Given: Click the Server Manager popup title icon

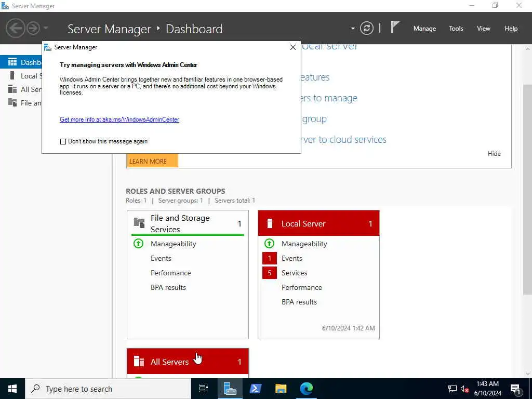Looking at the screenshot, I should pyautogui.click(x=48, y=47).
